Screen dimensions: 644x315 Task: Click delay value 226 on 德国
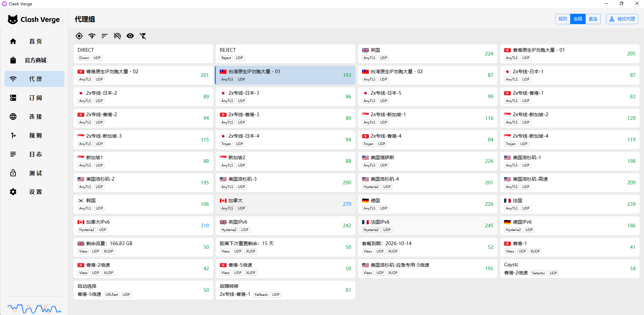click(489, 204)
